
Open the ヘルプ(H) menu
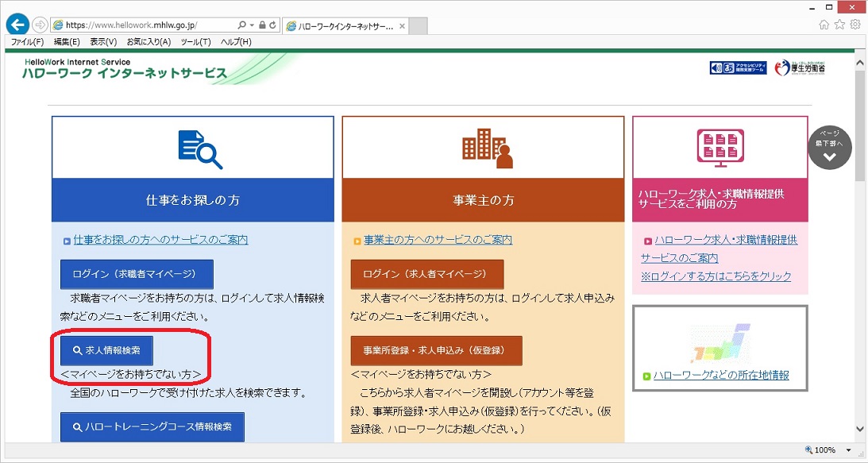[x=236, y=41]
